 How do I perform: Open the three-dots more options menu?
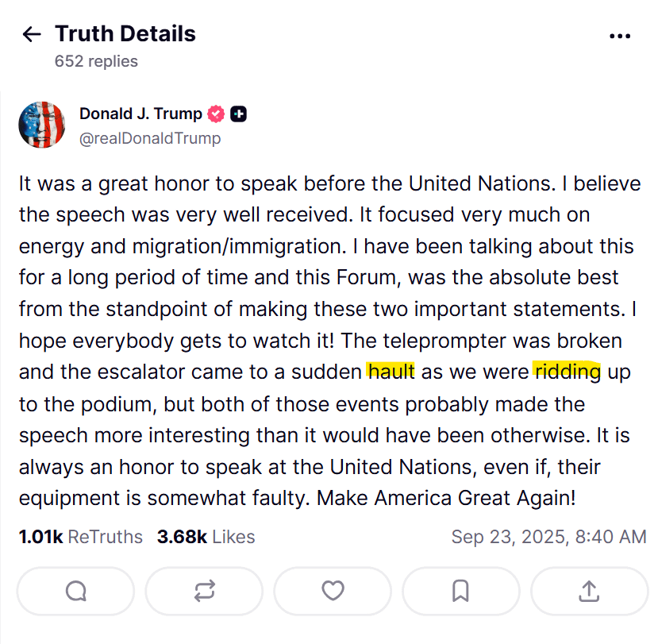coord(619,36)
